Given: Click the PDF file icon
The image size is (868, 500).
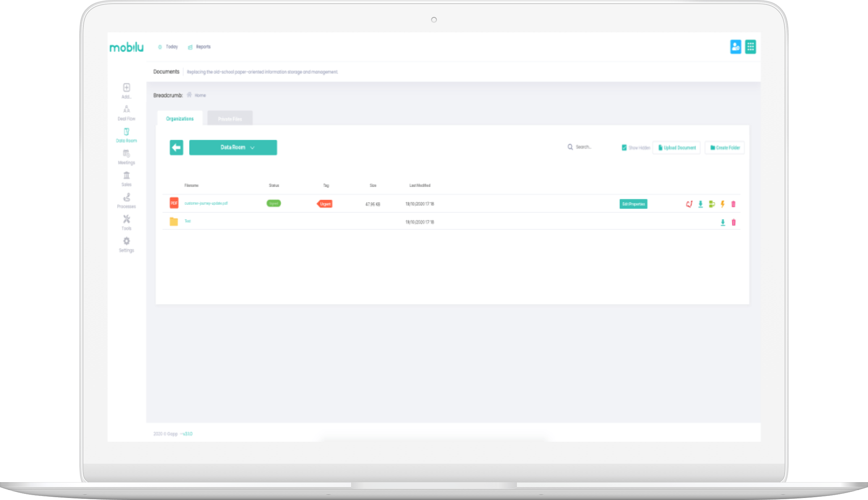Looking at the screenshot, I should (174, 203).
